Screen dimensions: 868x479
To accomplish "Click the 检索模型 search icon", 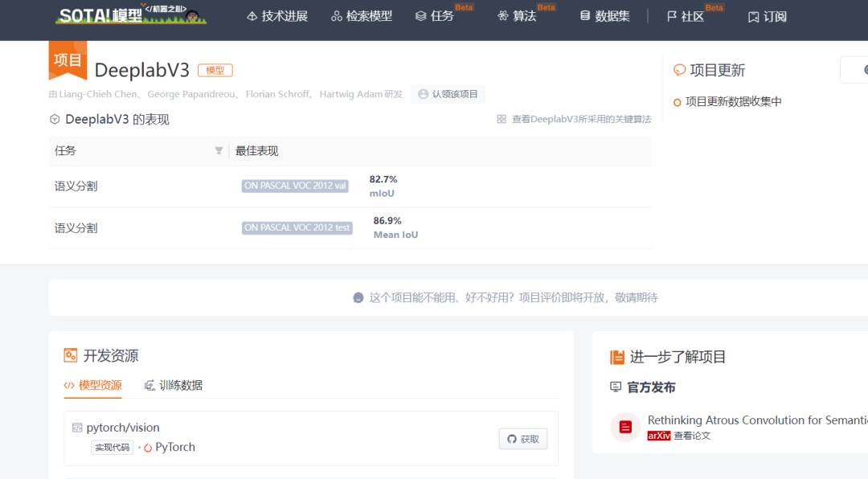I will click(x=337, y=15).
